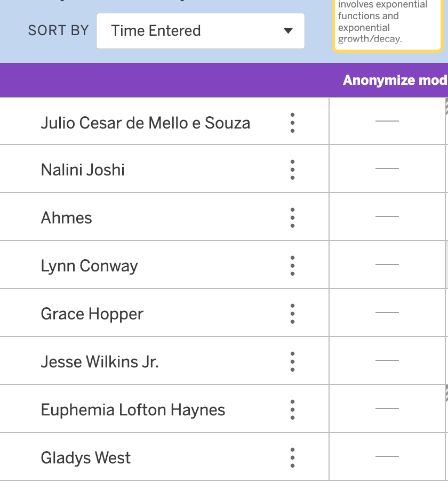Click the response cell for Jesse Wilkins Jr.
This screenshot has height=481, width=448.
click(x=387, y=361)
